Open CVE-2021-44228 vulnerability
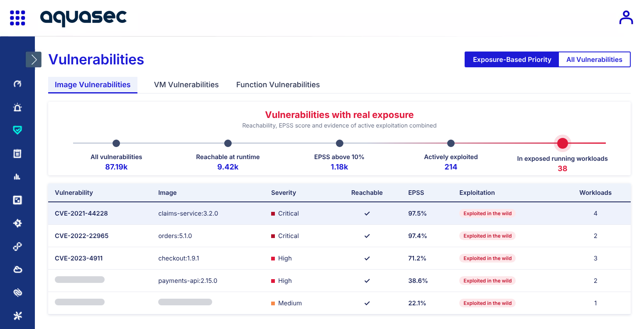The height and width of the screenshot is (329, 644). coord(81,214)
